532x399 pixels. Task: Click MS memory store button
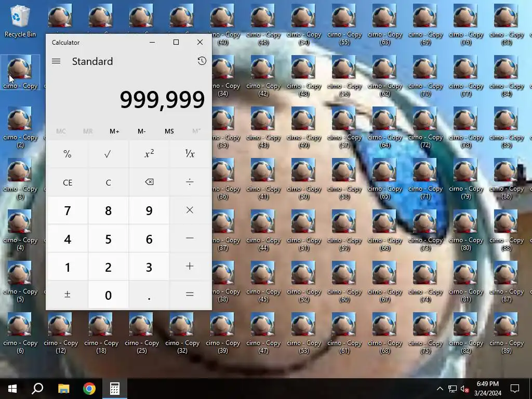169,131
